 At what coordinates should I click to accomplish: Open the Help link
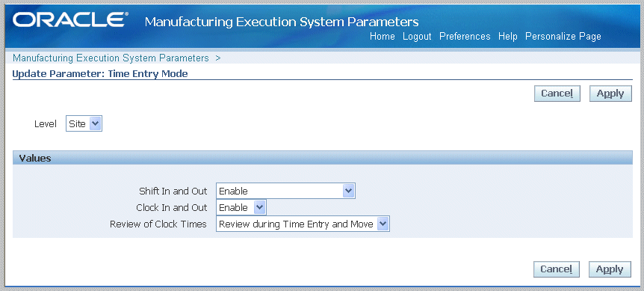click(507, 37)
